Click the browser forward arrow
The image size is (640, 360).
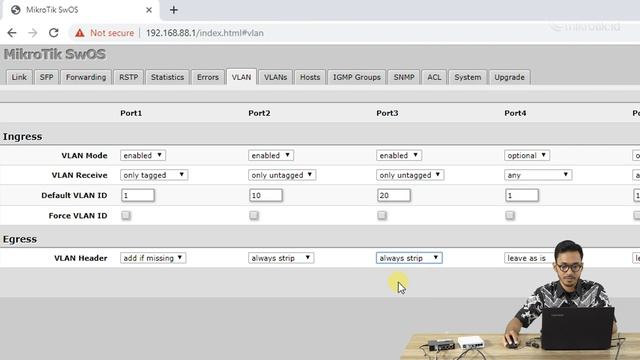[x=33, y=33]
